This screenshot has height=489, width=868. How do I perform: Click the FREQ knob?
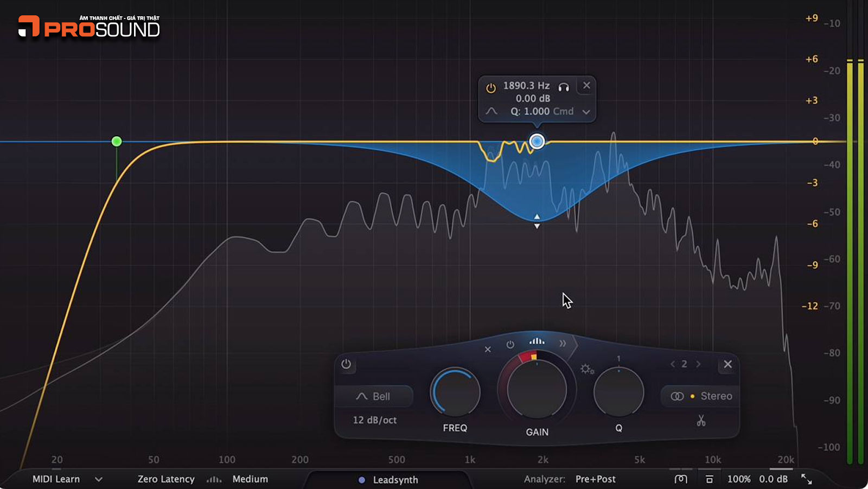tap(455, 392)
